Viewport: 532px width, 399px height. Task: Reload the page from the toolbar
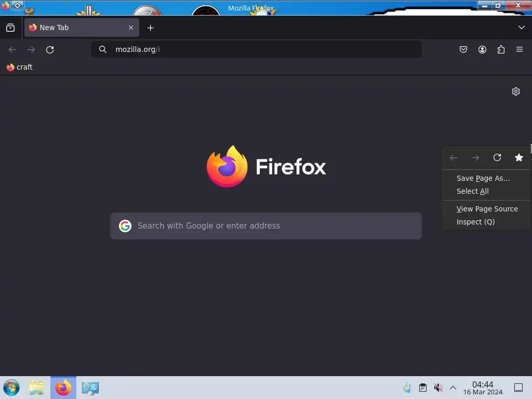(x=50, y=49)
